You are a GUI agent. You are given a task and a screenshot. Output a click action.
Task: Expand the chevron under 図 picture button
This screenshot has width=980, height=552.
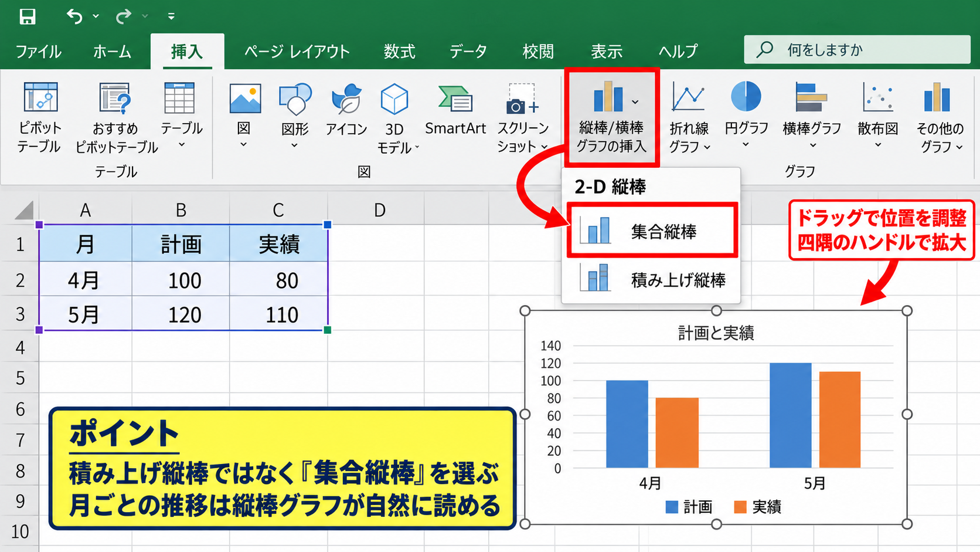pos(243,145)
